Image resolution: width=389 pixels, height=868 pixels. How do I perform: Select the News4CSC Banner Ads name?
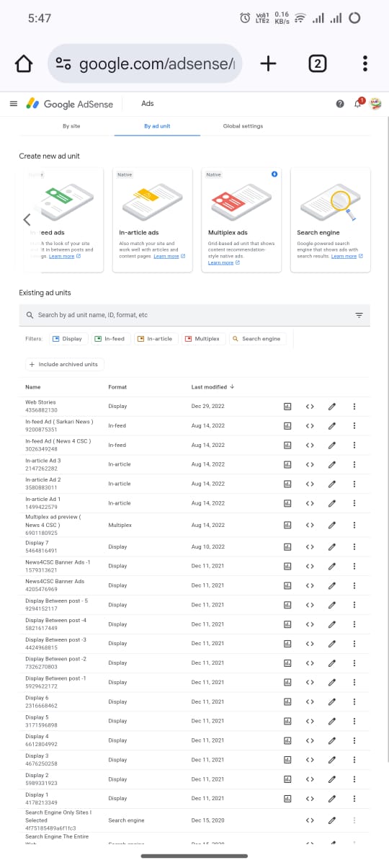pyautogui.click(x=55, y=581)
